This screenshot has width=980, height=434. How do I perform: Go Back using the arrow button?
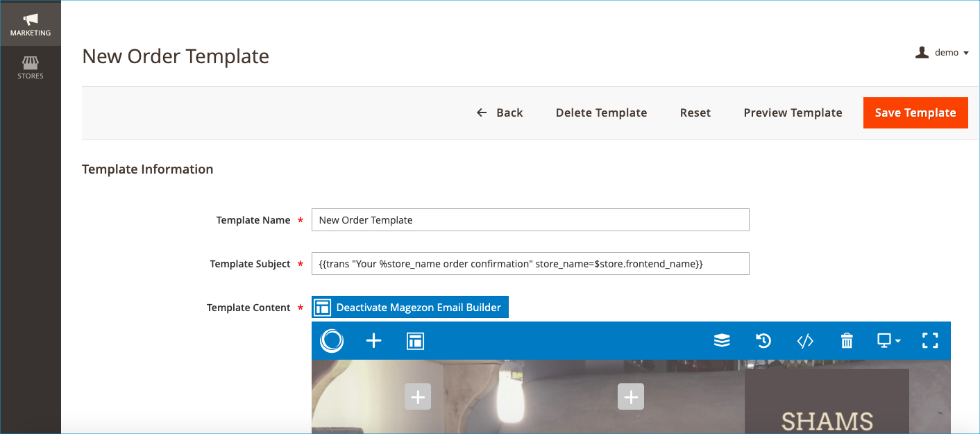click(x=500, y=112)
